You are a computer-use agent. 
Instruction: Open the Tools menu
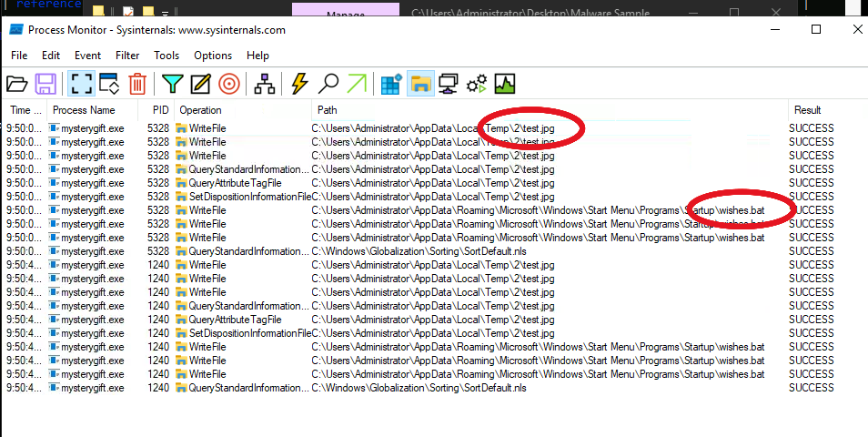point(167,56)
